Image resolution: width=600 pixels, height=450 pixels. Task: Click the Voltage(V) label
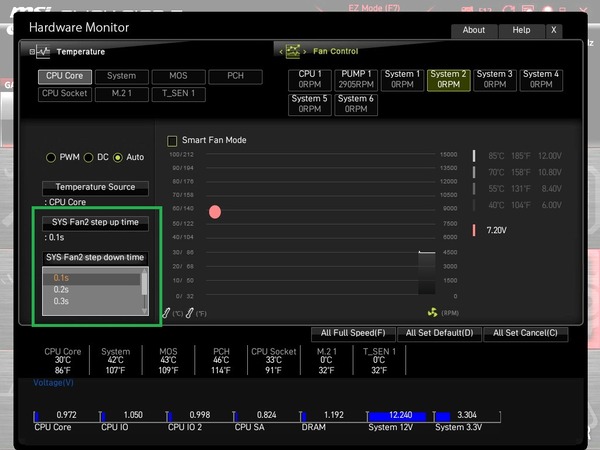pos(53,383)
